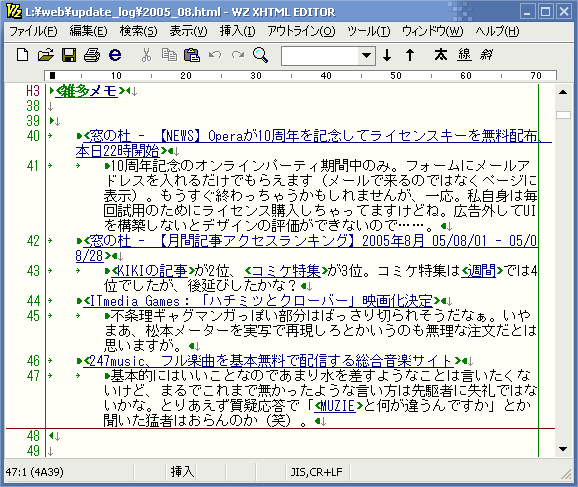Viewport: 578px width, 487px height.
Task: Open the ツール(T) menu
Action: click(369, 31)
